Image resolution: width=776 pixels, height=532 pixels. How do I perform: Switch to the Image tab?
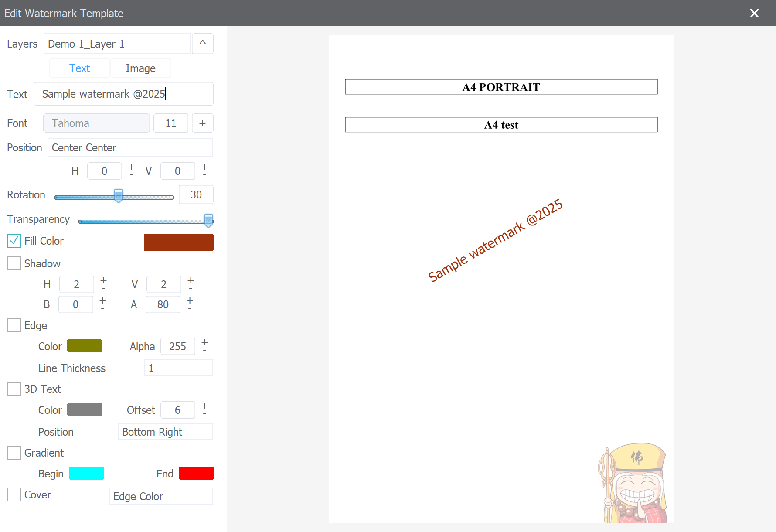coord(140,68)
